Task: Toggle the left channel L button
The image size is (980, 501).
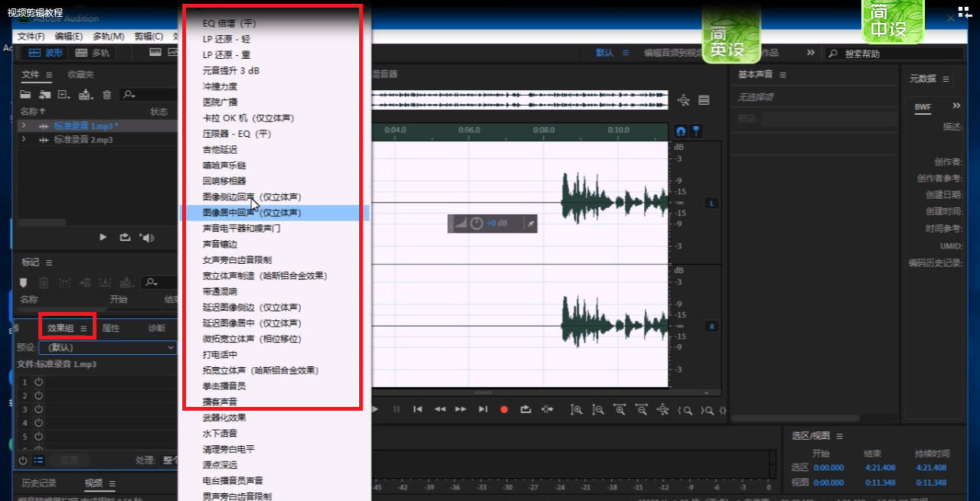Action: 712,203
